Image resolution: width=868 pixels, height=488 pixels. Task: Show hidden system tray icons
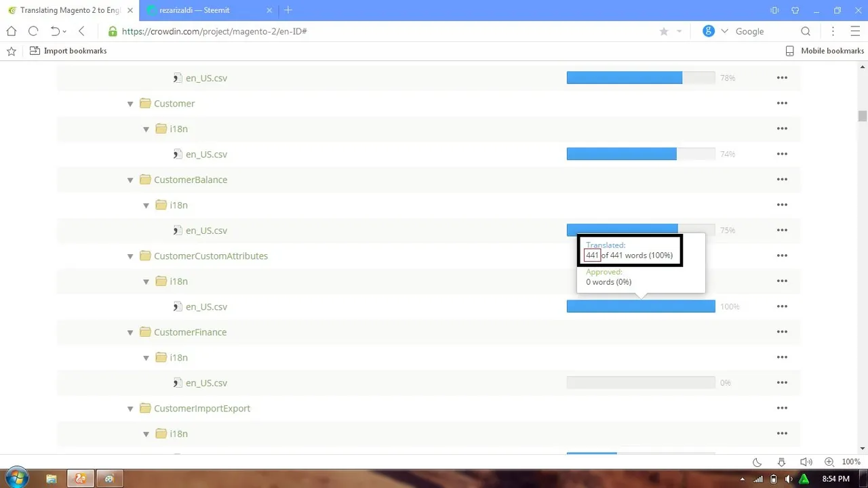(x=743, y=479)
